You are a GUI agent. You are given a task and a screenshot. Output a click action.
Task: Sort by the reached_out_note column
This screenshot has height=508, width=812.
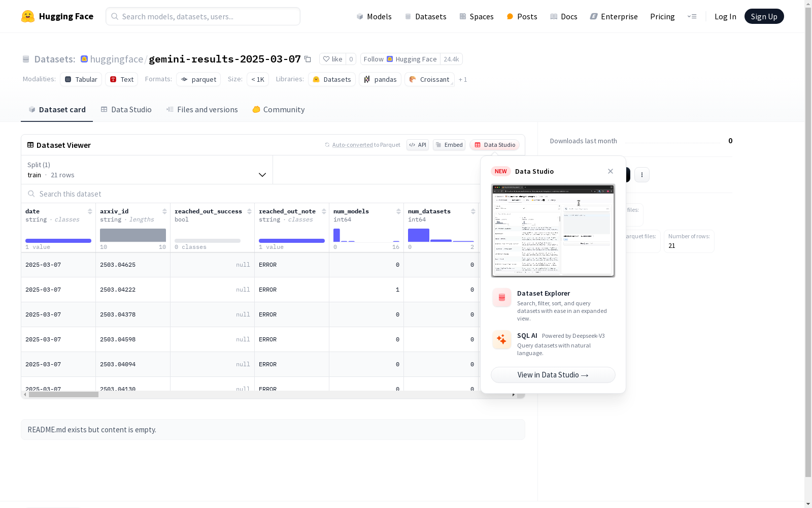tap(324, 211)
